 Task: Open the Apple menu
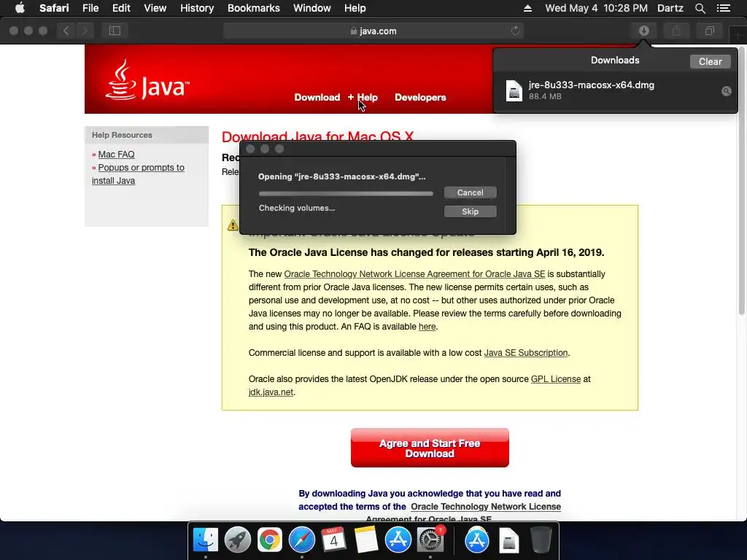[20, 8]
